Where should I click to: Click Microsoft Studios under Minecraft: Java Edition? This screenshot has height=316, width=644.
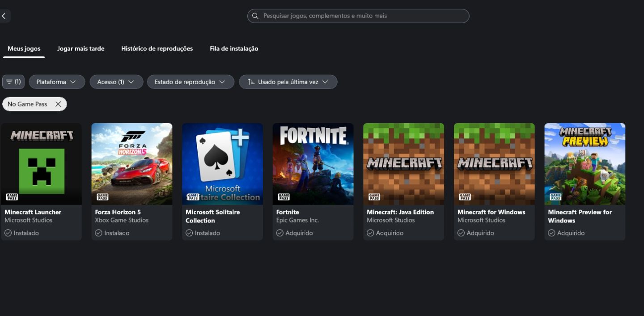[x=391, y=220]
